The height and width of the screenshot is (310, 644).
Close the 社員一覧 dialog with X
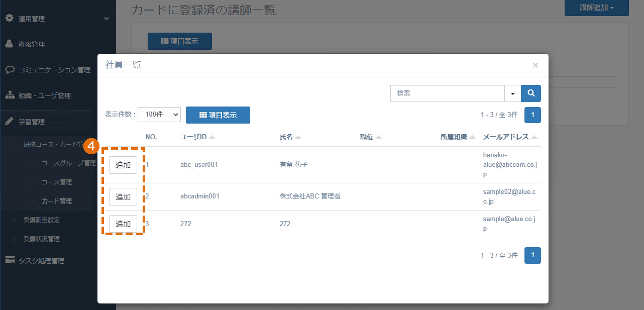[535, 65]
